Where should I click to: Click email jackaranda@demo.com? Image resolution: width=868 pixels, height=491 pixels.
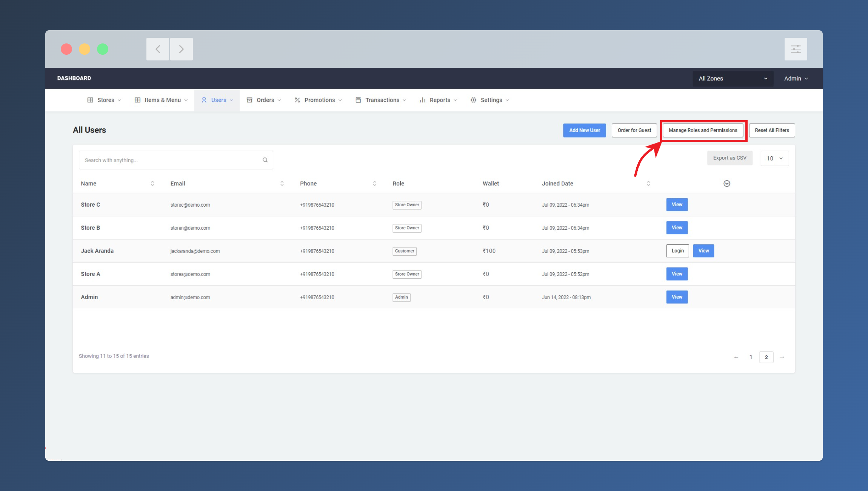(x=195, y=251)
